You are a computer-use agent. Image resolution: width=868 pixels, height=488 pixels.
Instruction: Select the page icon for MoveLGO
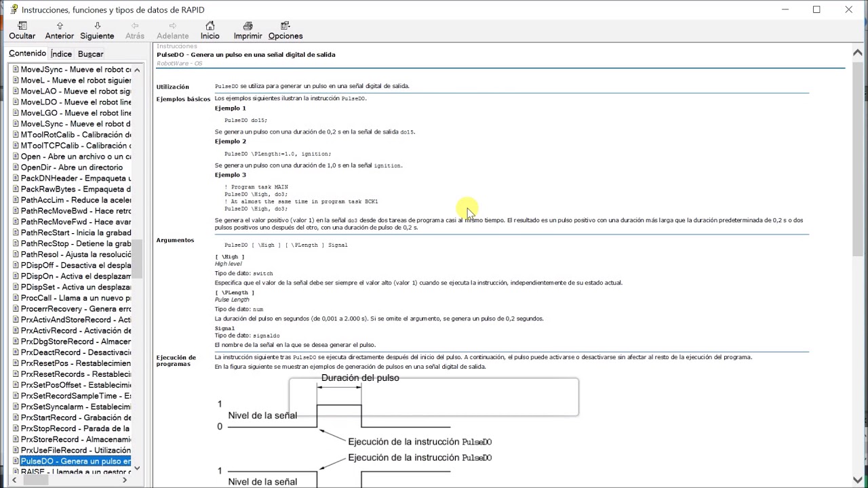[15, 113]
